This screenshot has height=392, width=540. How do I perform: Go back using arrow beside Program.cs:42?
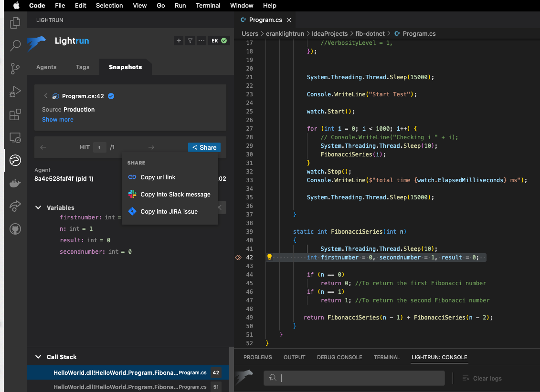click(46, 96)
